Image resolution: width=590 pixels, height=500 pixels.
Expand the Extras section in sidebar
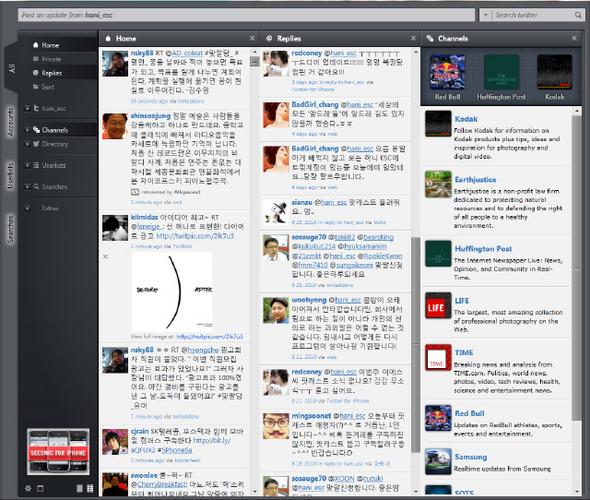pyautogui.click(x=27, y=208)
